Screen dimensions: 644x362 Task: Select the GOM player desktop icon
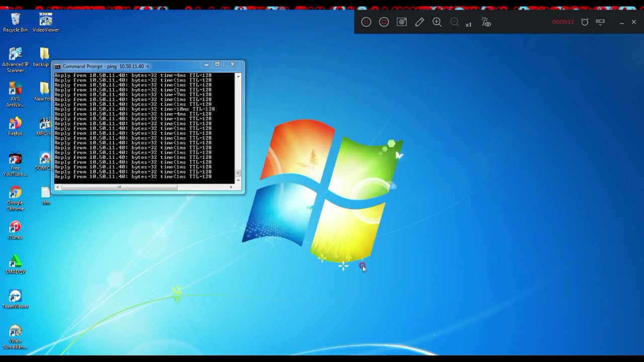(x=43, y=161)
